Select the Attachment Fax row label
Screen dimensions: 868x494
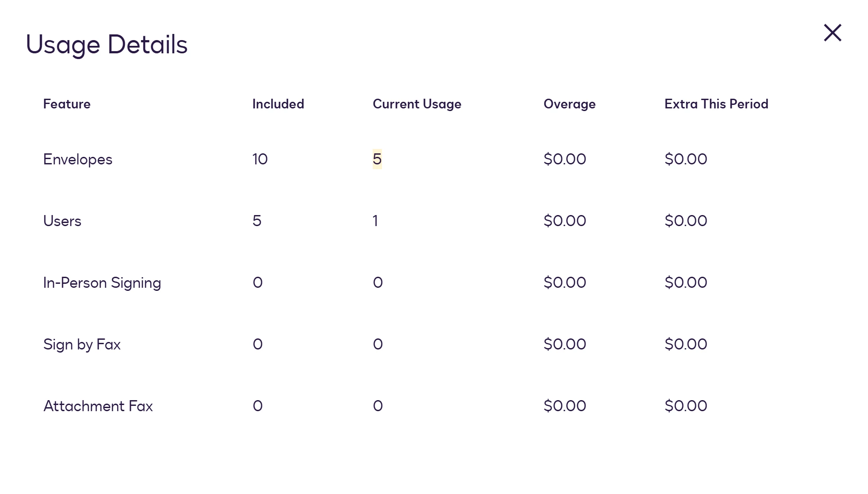(98, 406)
